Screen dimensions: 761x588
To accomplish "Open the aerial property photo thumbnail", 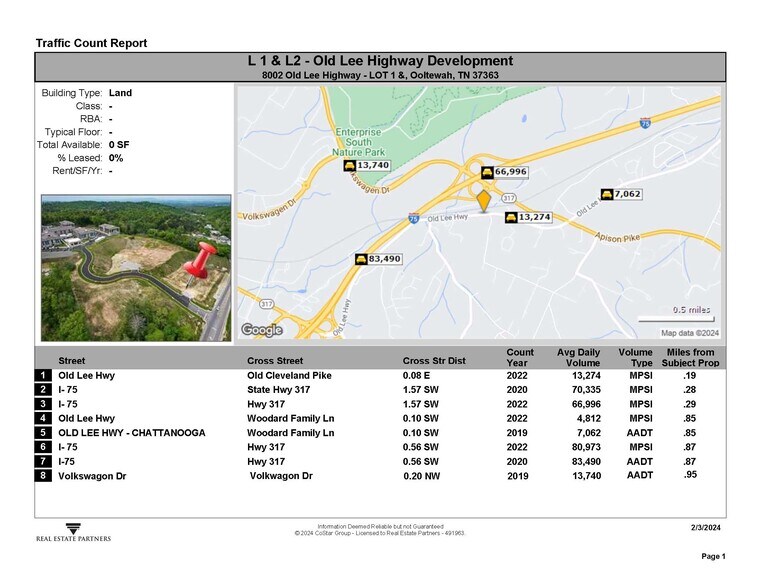I will coord(136,268).
